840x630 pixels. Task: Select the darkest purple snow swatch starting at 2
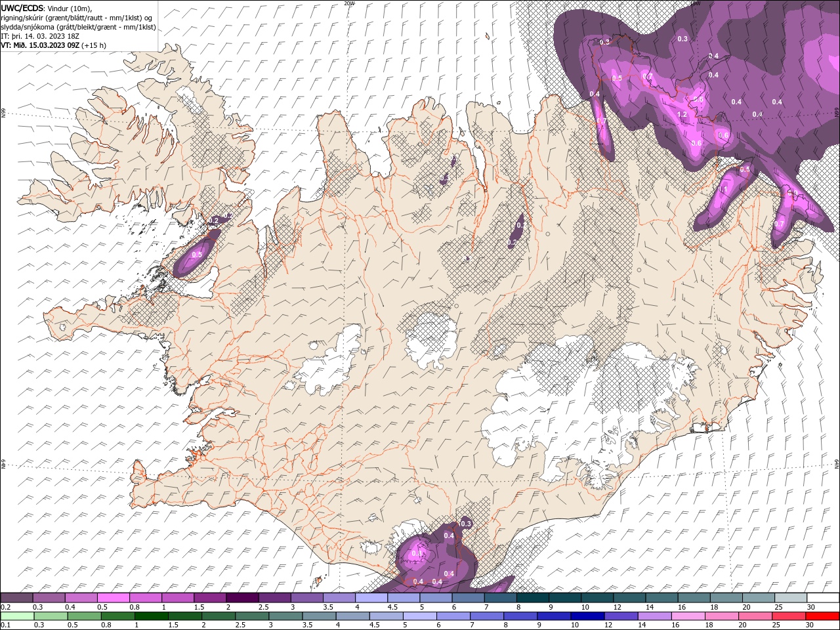(242, 598)
